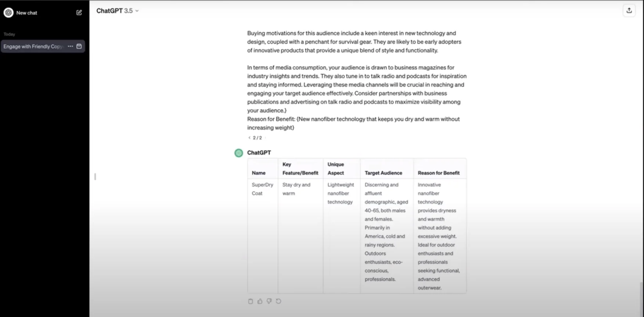Click the new chat compose icon
This screenshot has height=317, width=644.
[x=79, y=12]
